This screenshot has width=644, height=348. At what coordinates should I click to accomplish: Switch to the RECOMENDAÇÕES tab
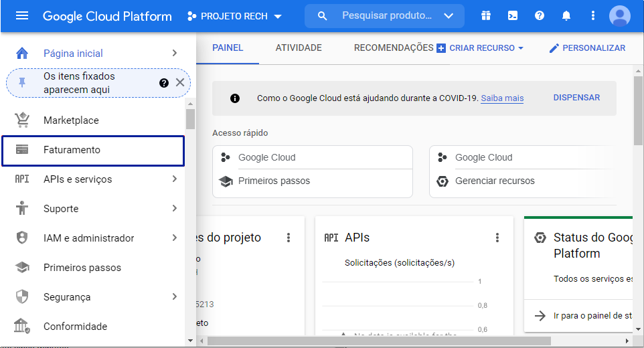point(394,48)
